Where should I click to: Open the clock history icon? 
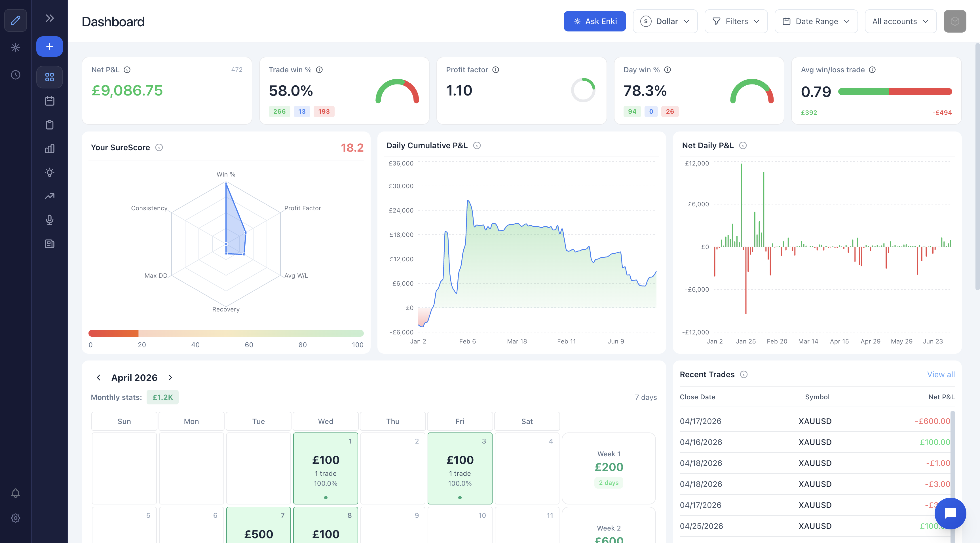16,75
